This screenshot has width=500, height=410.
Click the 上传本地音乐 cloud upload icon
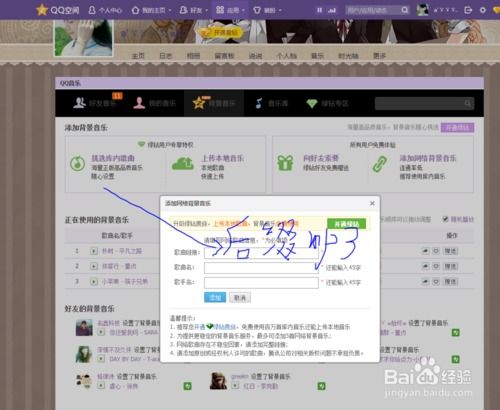[x=183, y=163]
